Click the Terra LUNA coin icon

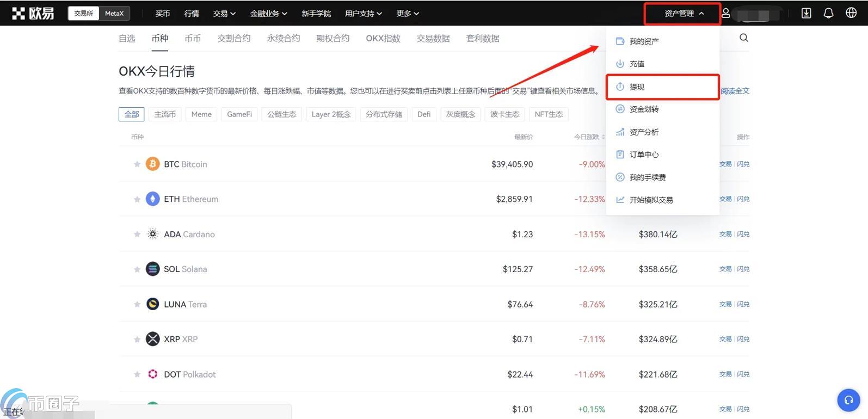tap(152, 304)
